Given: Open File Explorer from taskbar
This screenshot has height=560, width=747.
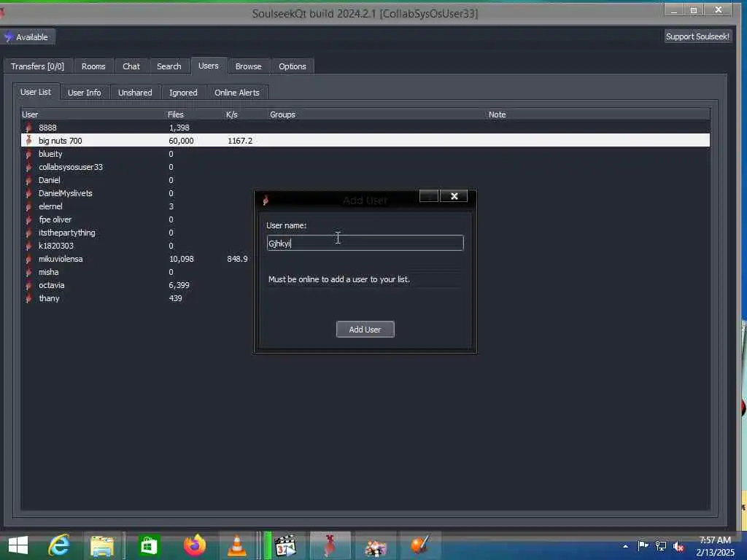Looking at the screenshot, I should pos(102,545).
